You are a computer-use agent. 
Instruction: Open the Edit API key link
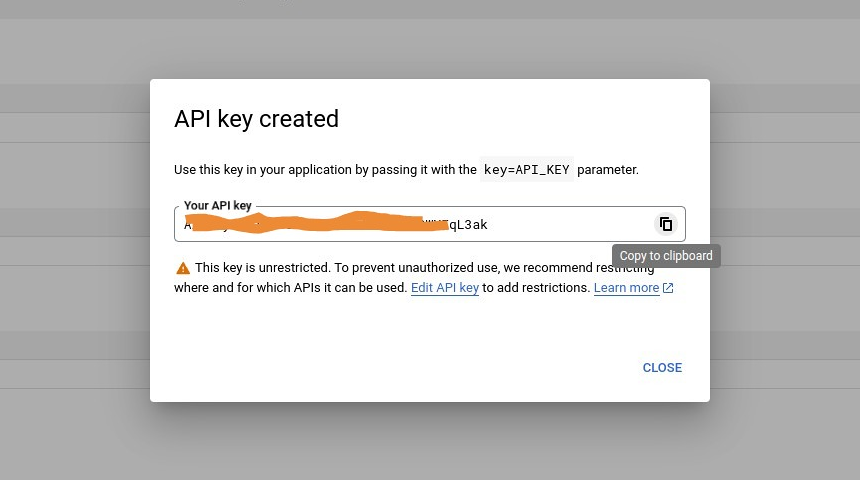coord(445,288)
